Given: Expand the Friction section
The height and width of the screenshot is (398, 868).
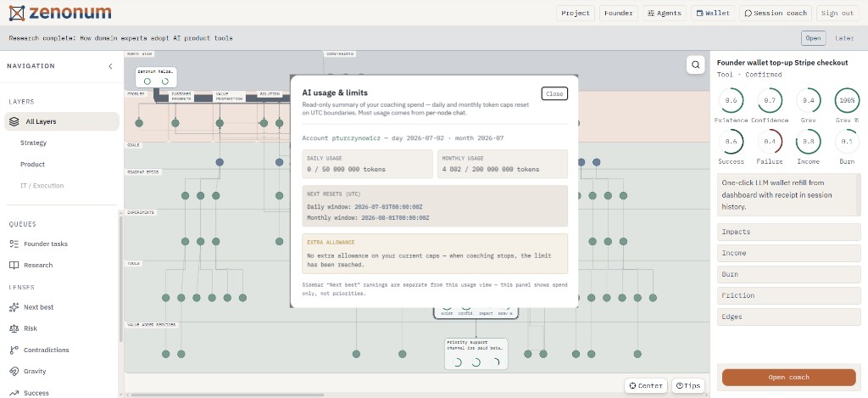Looking at the screenshot, I should click(x=789, y=295).
